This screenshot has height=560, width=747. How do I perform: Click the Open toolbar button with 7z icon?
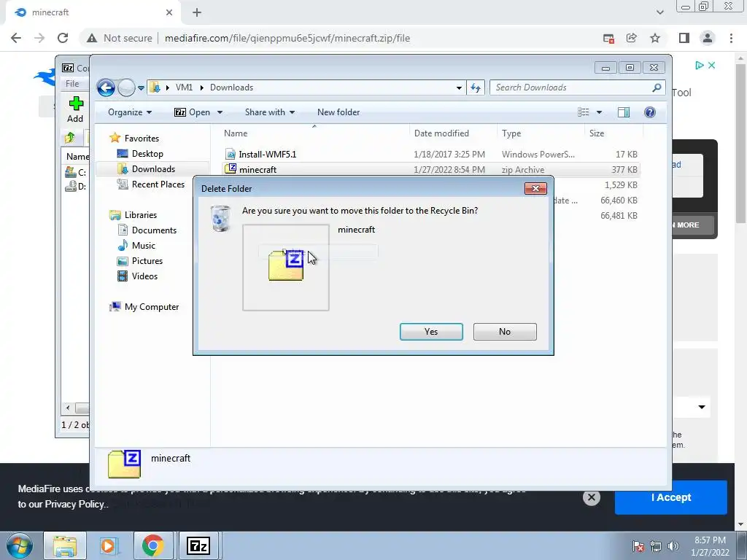click(x=193, y=112)
